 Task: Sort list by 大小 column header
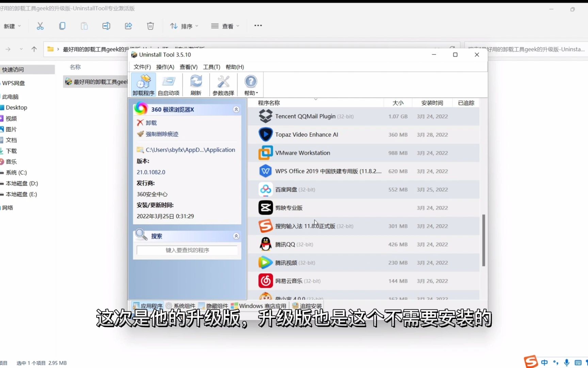[398, 103]
